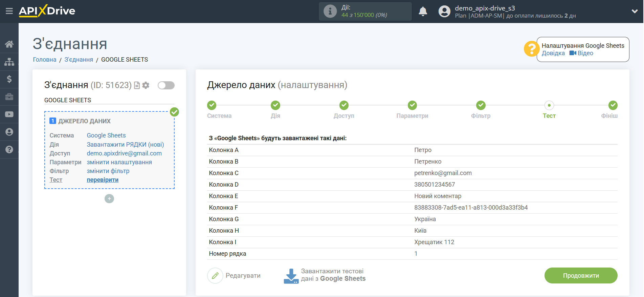Image resolution: width=644 pixels, height=297 pixels.
Task: Click the green check on data source block
Action: 174,112
